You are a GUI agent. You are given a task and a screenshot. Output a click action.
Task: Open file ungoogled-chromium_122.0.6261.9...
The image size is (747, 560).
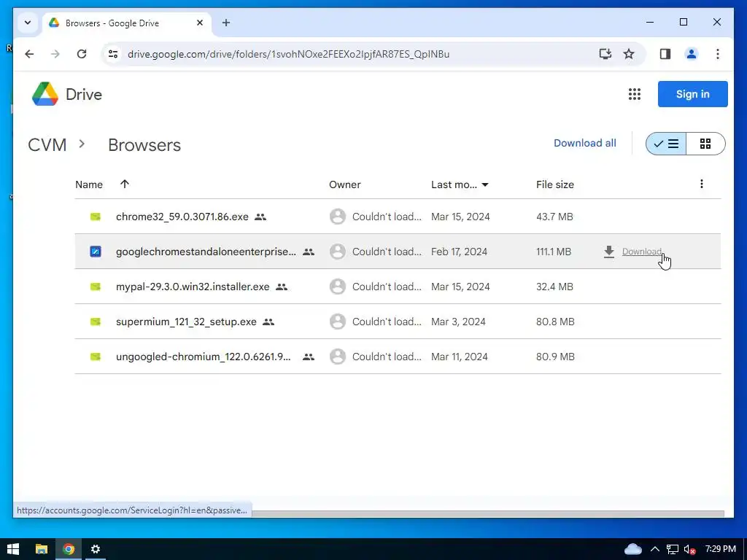coord(203,357)
